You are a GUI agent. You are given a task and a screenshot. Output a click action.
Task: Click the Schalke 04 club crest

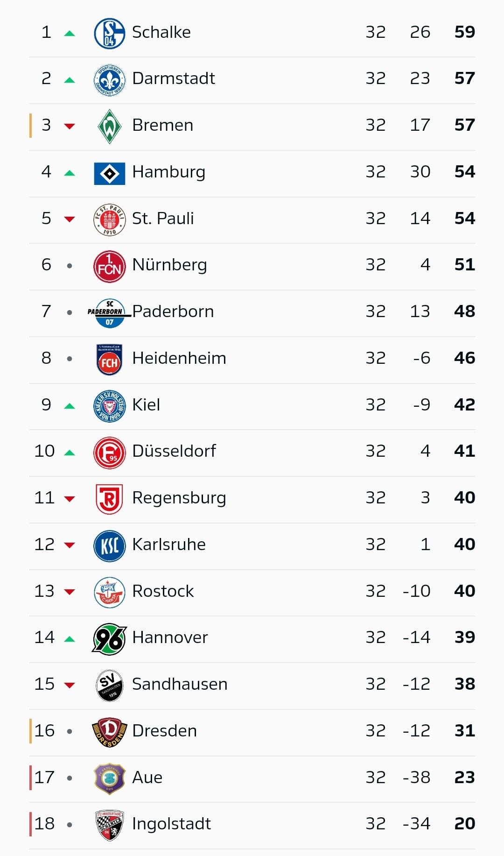tap(110, 33)
